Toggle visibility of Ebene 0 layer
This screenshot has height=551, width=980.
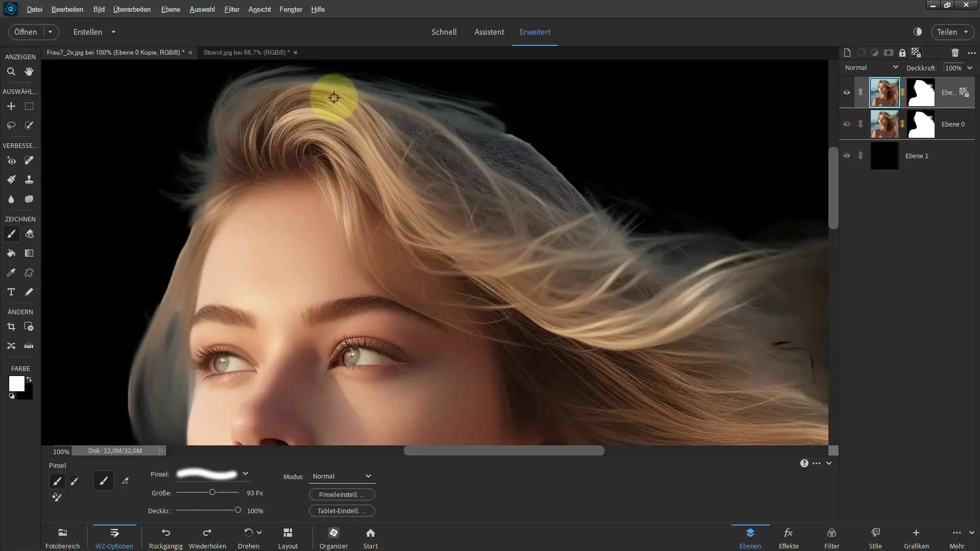(x=847, y=124)
